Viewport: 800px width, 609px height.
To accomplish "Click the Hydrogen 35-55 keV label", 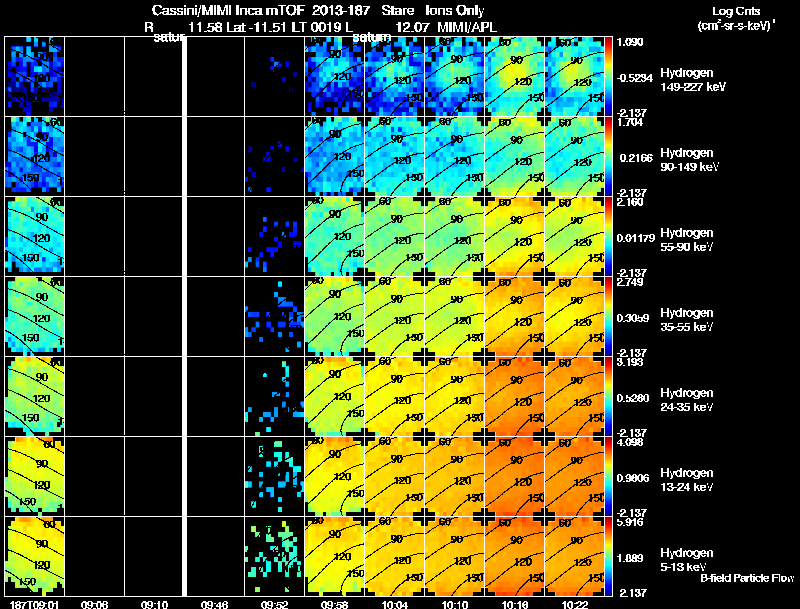I will 687,320.
